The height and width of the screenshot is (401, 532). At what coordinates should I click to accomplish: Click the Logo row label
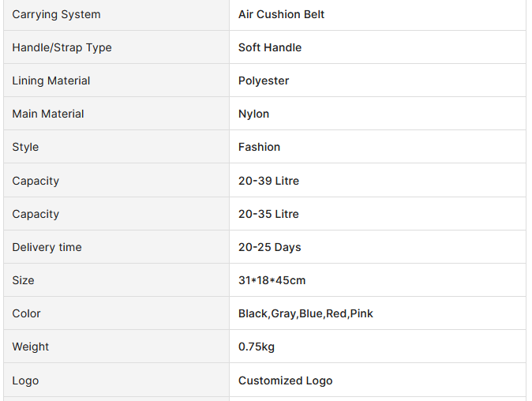click(x=25, y=380)
